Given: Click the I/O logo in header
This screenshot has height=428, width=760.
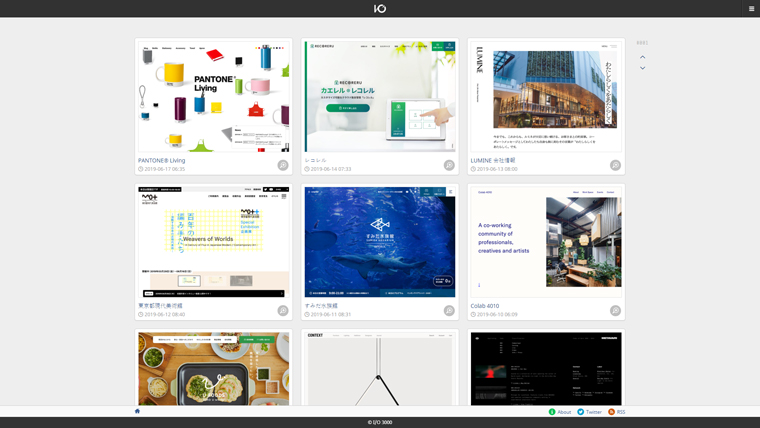Looking at the screenshot, I should [x=380, y=8].
